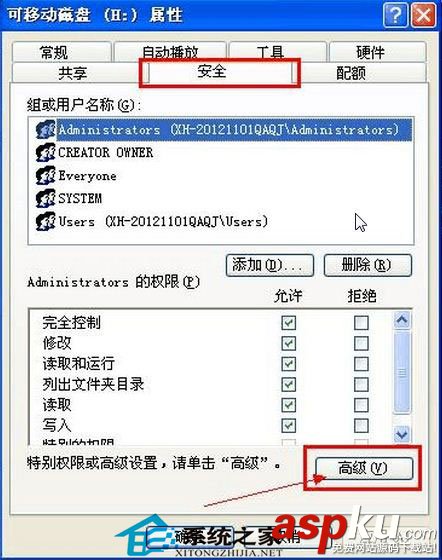Screen dimensions: 442x560
Task: Click permissions list scroll up arrow
Action: [x=402, y=320]
